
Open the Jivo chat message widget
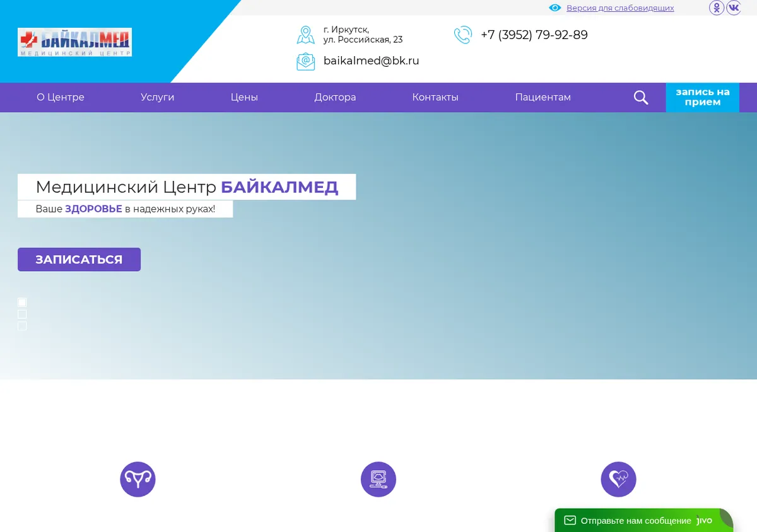[643, 521]
